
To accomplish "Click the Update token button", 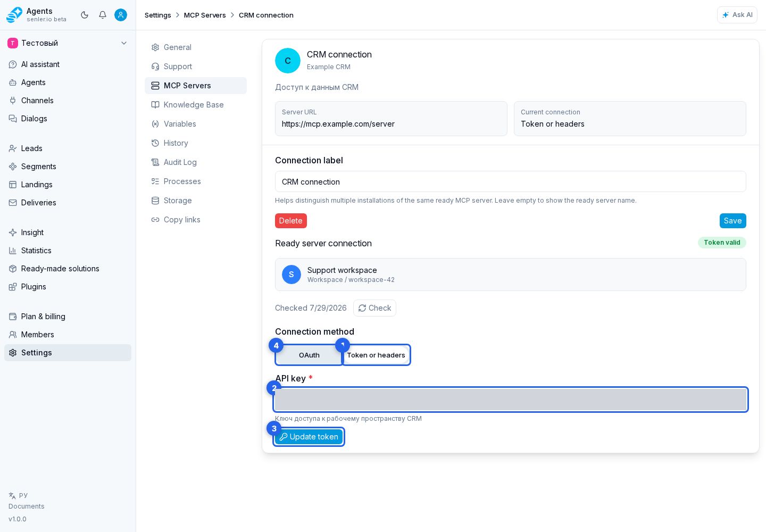I will pos(309,437).
